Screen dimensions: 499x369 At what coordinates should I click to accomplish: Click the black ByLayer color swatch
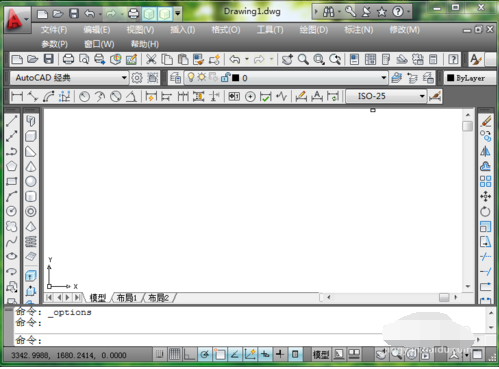(x=451, y=78)
